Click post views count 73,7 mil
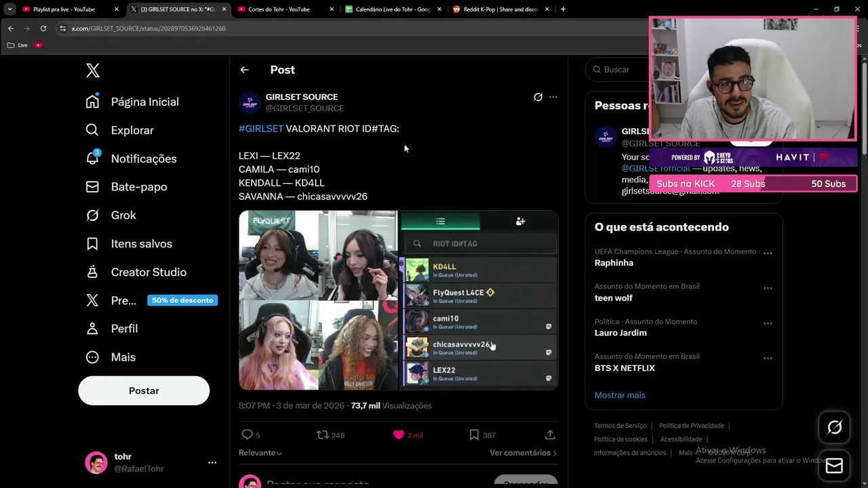This screenshot has height=488, width=868. pos(391,406)
